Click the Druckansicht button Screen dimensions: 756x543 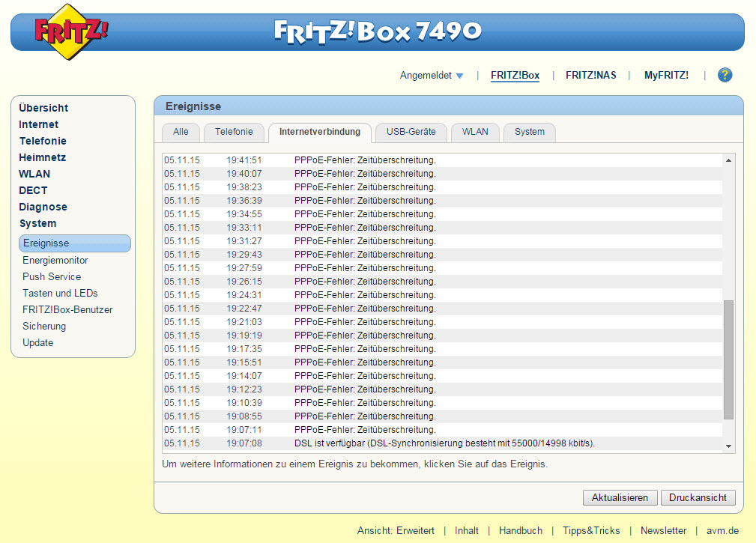point(698,498)
